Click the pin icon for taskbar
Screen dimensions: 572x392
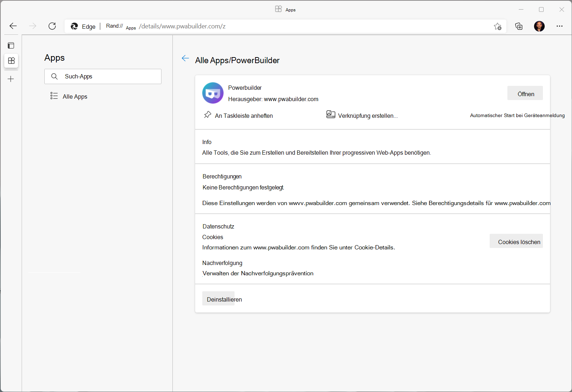click(208, 115)
